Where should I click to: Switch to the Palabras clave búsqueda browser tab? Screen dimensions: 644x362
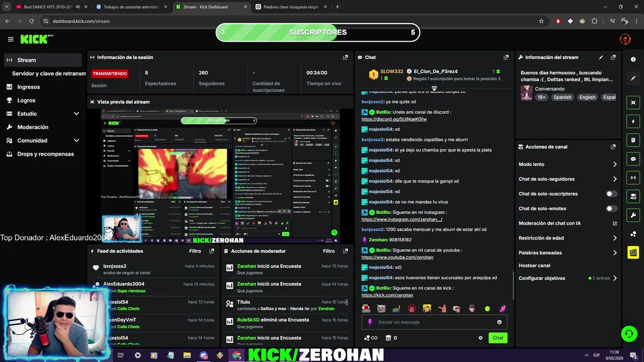pos(291,7)
